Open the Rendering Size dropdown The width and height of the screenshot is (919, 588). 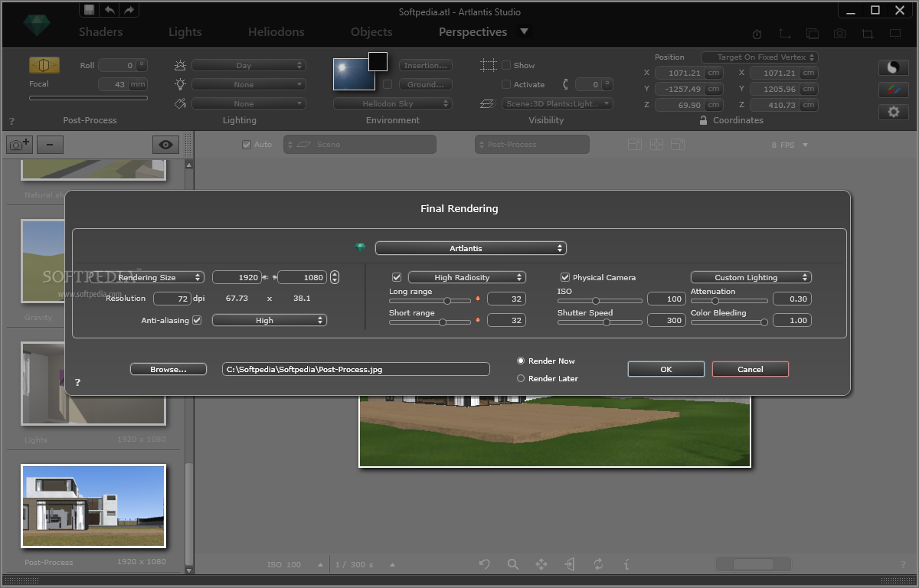click(147, 277)
